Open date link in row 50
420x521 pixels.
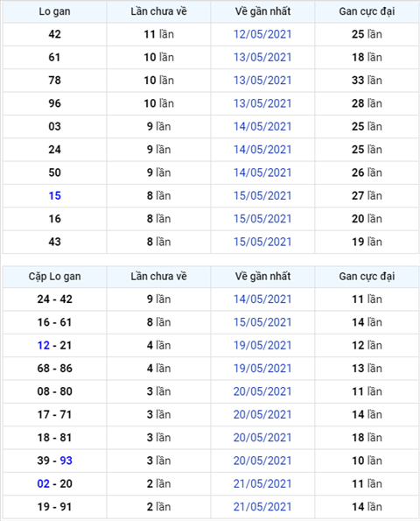pos(262,172)
